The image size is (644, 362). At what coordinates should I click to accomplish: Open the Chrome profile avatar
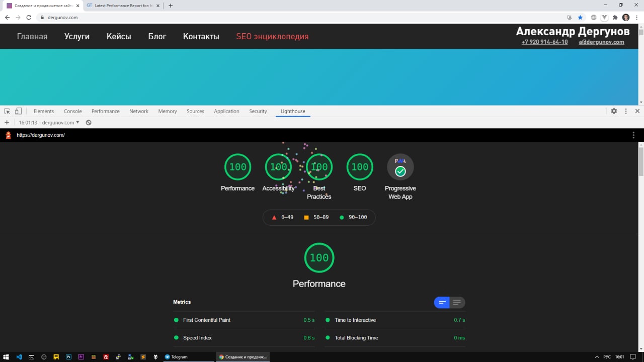[x=626, y=17]
